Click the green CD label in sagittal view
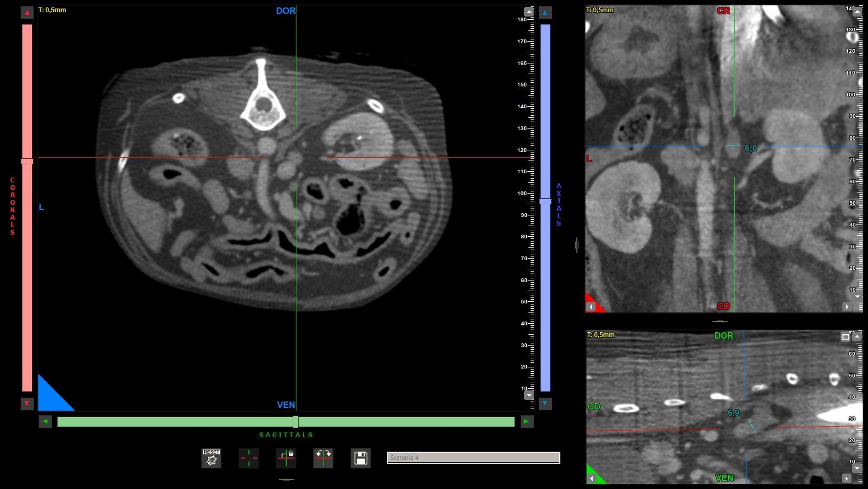868x489 pixels. point(594,406)
